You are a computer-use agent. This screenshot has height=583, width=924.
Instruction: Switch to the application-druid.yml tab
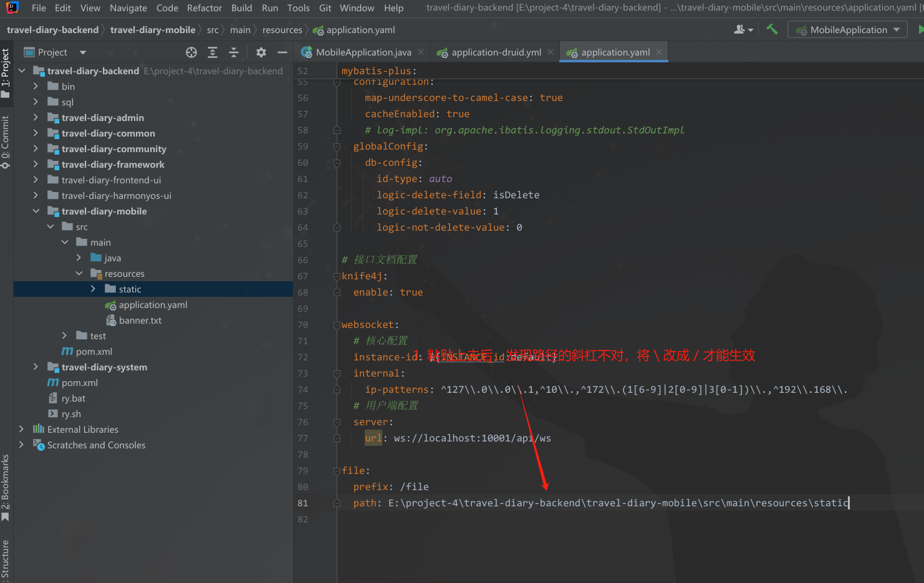496,52
